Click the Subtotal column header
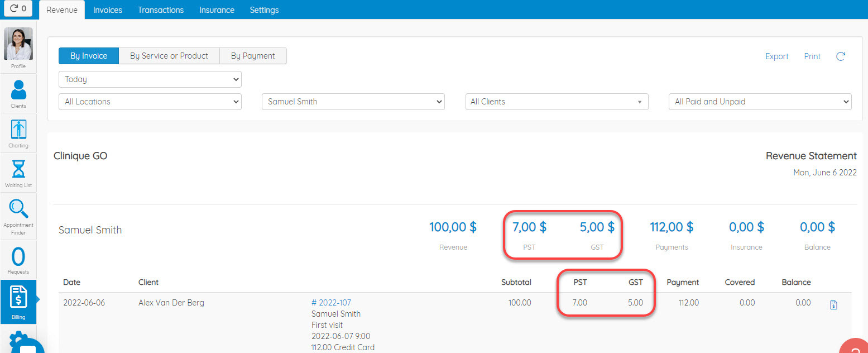This screenshot has height=353, width=868. (x=516, y=282)
